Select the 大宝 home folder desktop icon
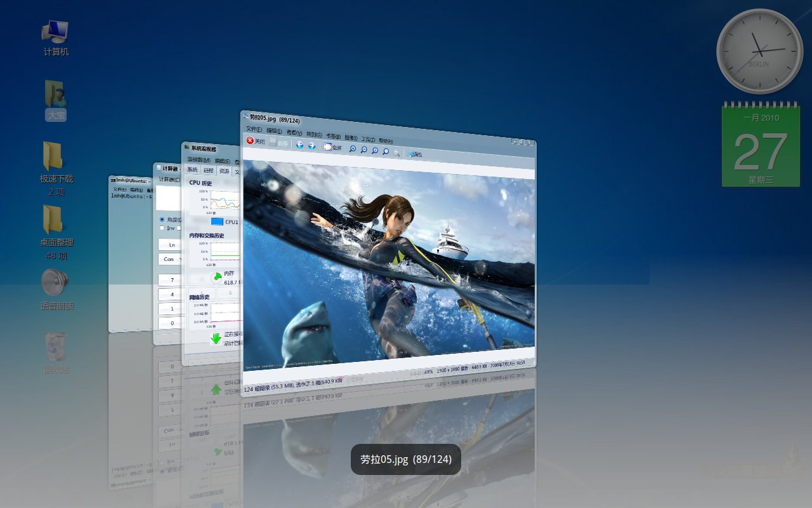 point(56,100)
